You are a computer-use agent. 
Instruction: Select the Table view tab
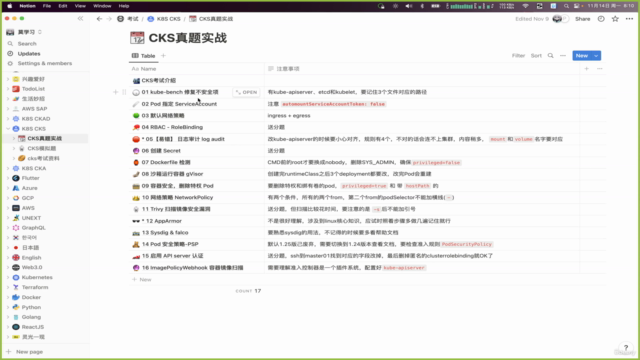144,56
